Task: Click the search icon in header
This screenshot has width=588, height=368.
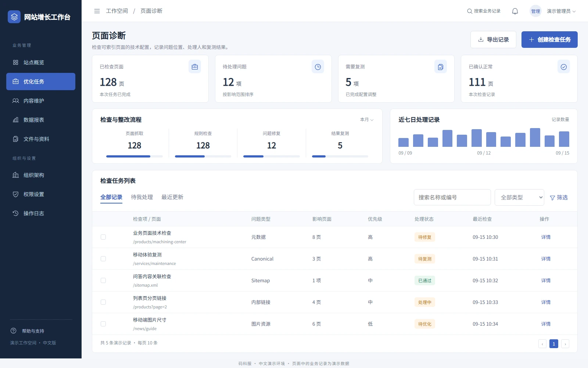Action: coord(470,11)
